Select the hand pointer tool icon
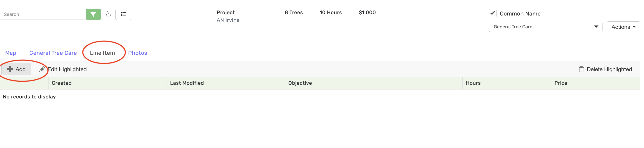644x148 pixels. 108,14
